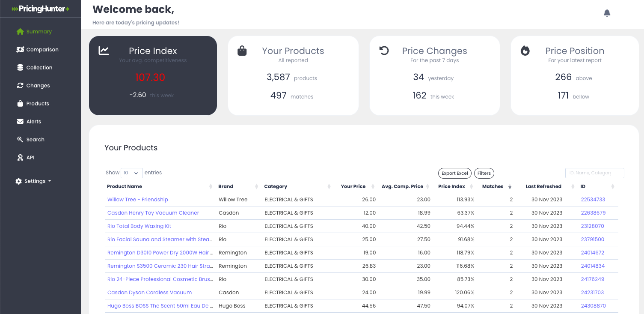Select Alerts in the sidebar navigation
This screenshot has height=314, width=644.
[x=33, y=121]
